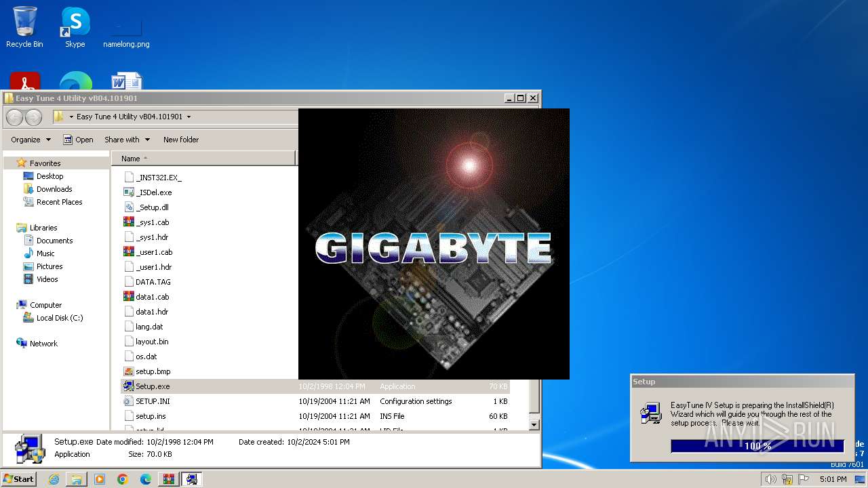The width and height of the screenshot is (868, 488).
Task: Click the Explorer forward arrow button
Action: click(x=33, y=117)
